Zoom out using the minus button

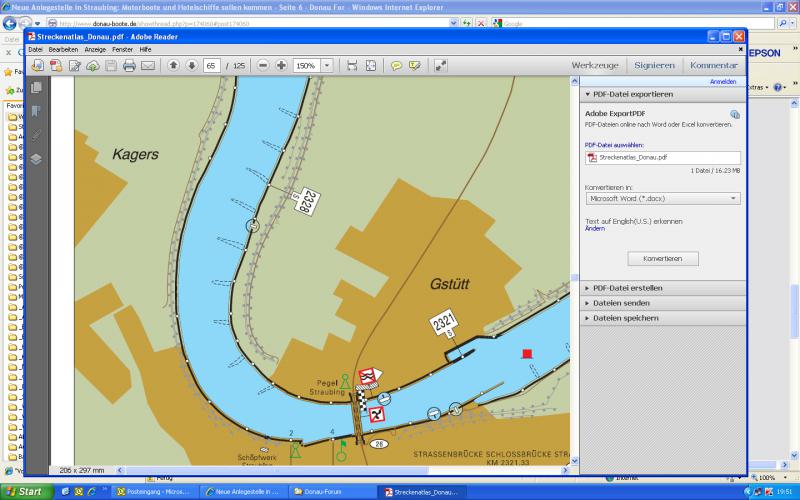click(263, 65)
